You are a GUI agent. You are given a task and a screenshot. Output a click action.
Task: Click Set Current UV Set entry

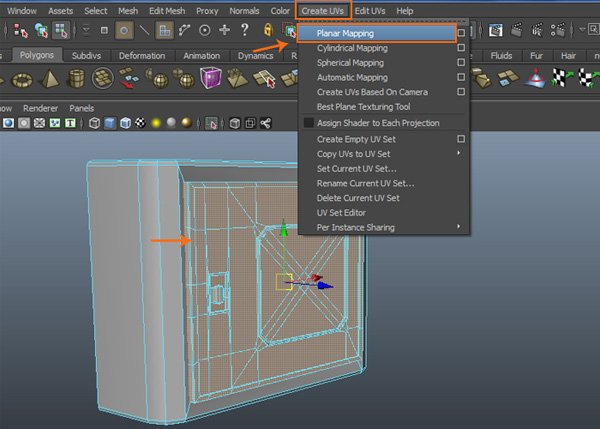point(356,169)
